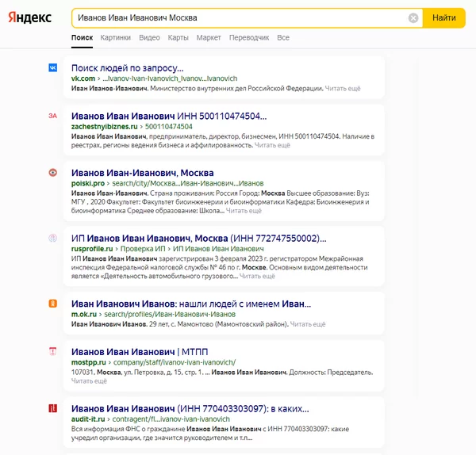Expand the rusprofile snippet 'Читать ещё'
Screen dimensions: 476x455
[257, 277]
